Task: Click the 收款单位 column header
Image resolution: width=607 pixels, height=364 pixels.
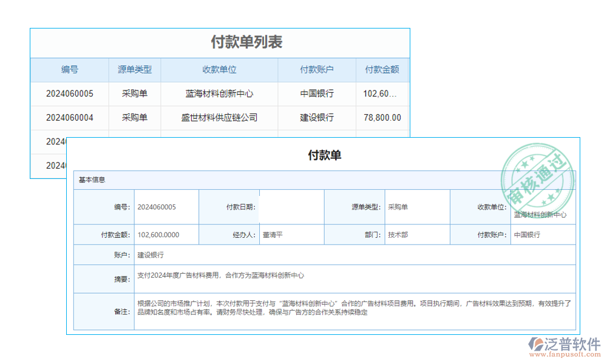Action: pos(219,69)
